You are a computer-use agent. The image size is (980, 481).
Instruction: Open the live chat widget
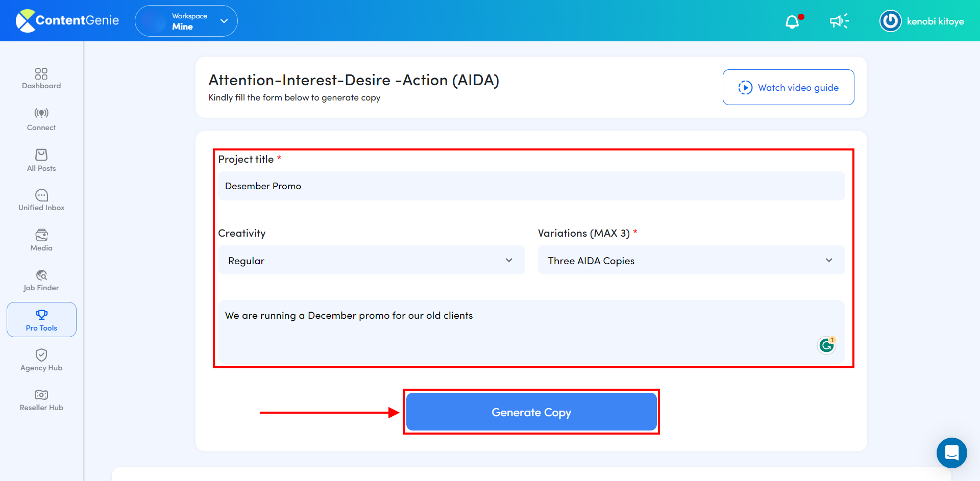951,453
